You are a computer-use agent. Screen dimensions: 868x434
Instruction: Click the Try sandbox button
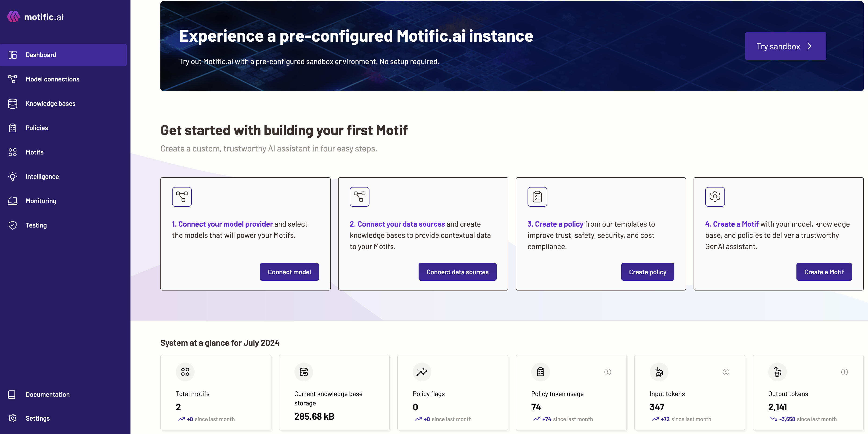[x=785, y=46]
